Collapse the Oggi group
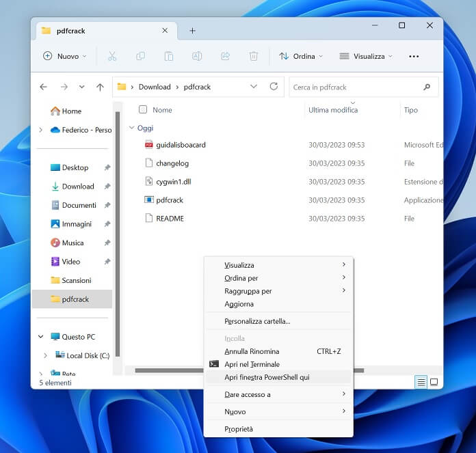Screen dimensions: 476x453 pos(131,128)
